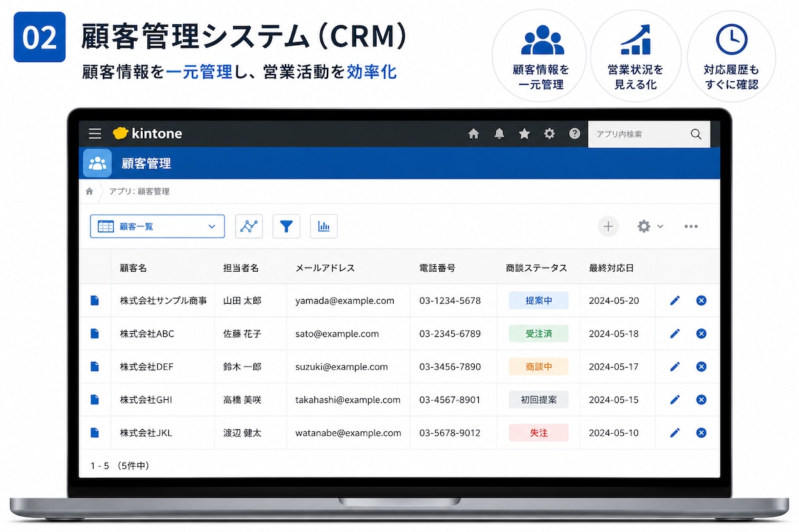Screen dimensions: 799x532
Task: Click the date 2024-05-20
Action: pyautogui.click(x=614, y=300)
